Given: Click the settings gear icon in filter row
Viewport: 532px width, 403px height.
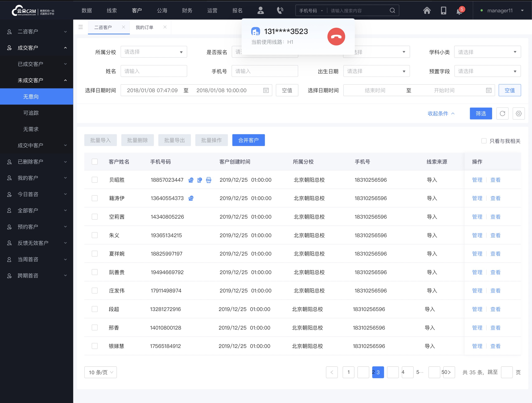Looking at the screenshot, I should click(x=518, y=113).
